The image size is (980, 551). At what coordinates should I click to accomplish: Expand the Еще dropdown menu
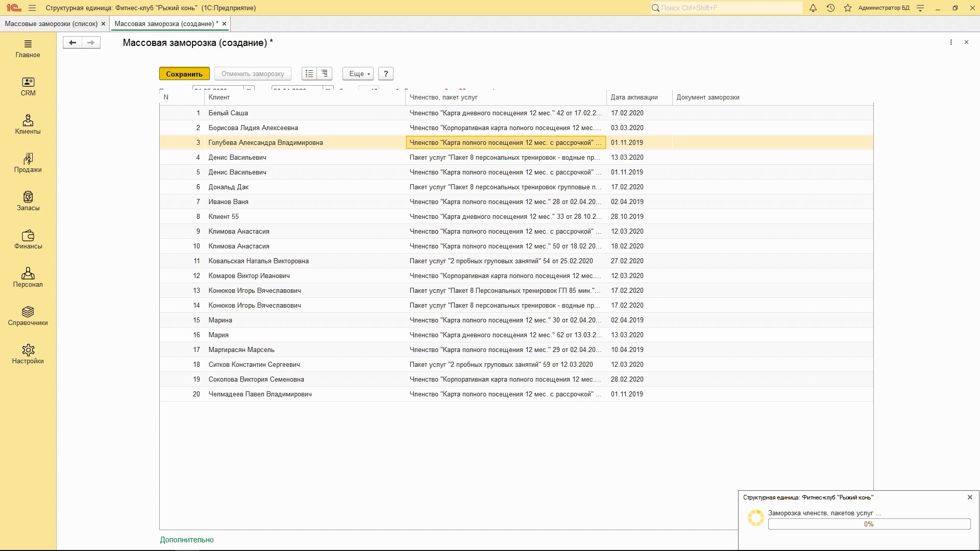pyautogui.click(x=358, y=74)
